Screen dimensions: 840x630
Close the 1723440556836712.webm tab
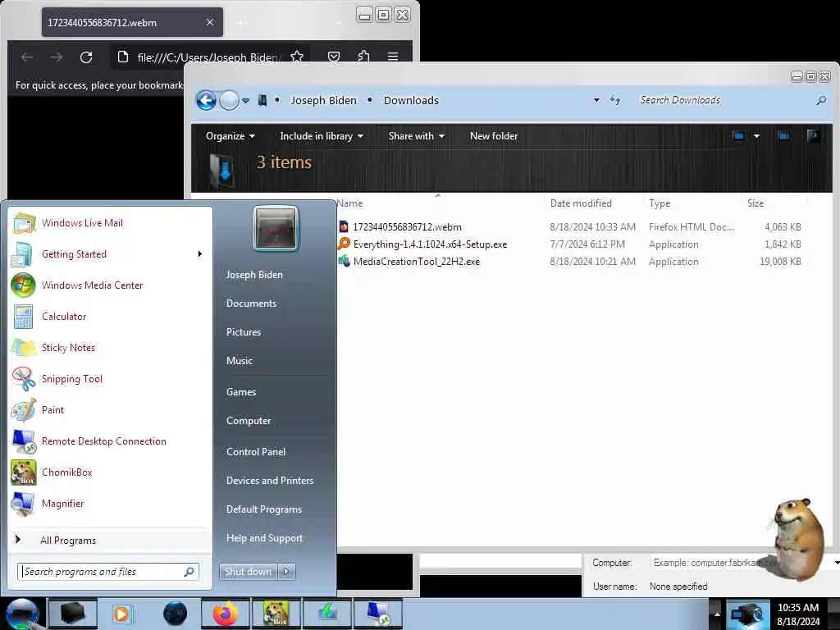pos(209,22)
